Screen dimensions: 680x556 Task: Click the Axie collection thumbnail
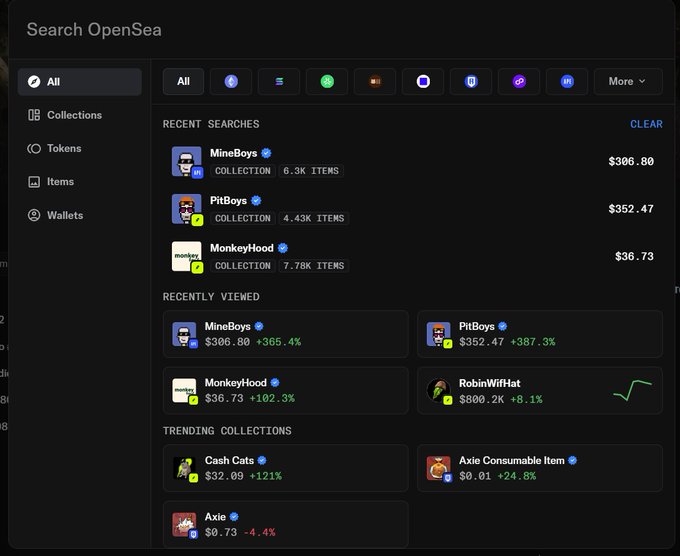pos(184,525)
